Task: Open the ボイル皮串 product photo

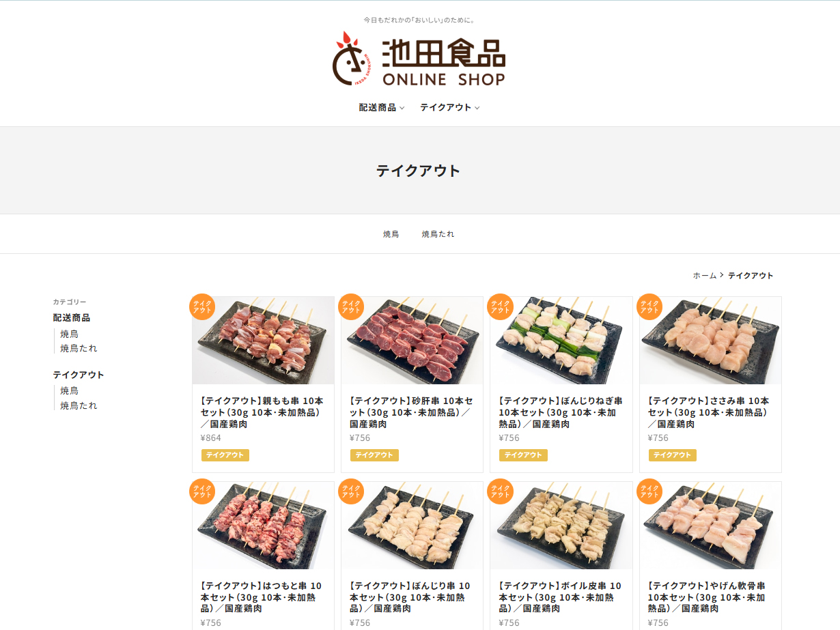Action: click(561, 526)
